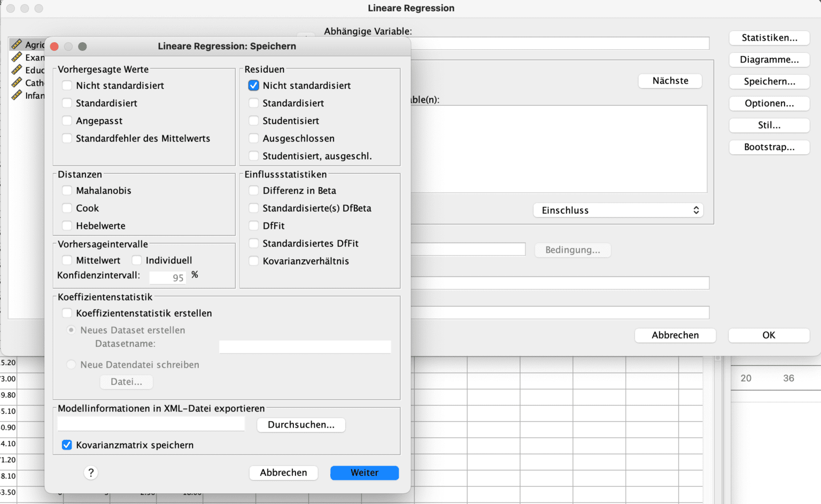Open the Statistiken options dialog
Screen dimensions: 821x504
click(769, 38)
